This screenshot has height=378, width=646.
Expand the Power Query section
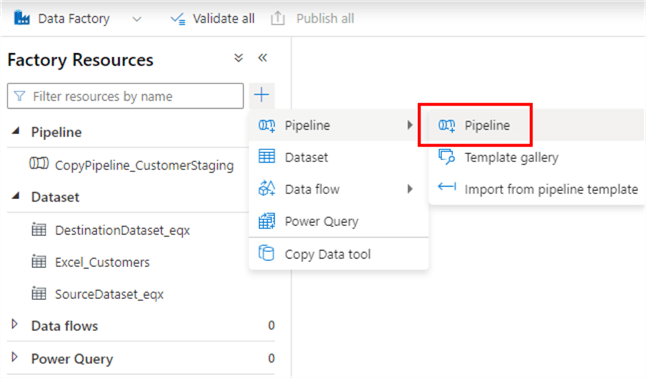click(15, 357)
